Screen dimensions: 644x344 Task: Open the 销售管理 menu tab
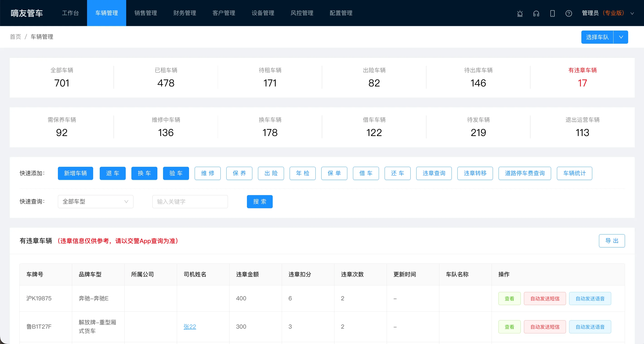146,13
